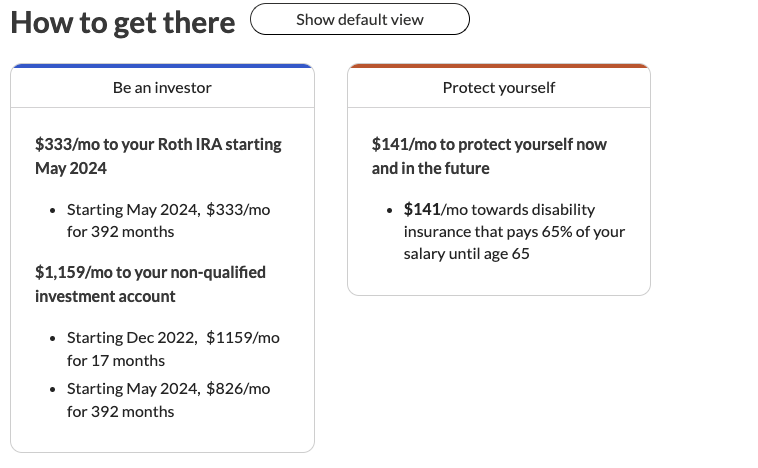This screenshot has width=758, height=468.
Task: Select the Be an investor card header
Action: [x=162, y=88]
